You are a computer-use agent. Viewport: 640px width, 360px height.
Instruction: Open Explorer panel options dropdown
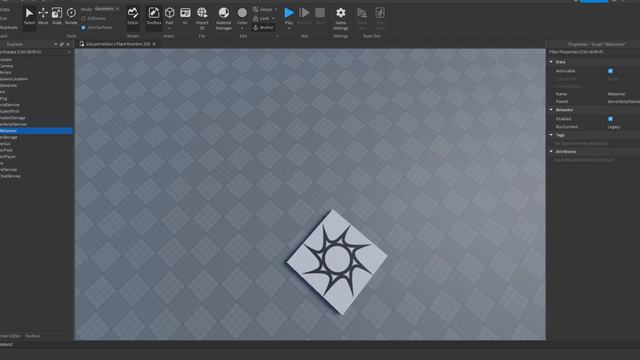pos(56,44)
